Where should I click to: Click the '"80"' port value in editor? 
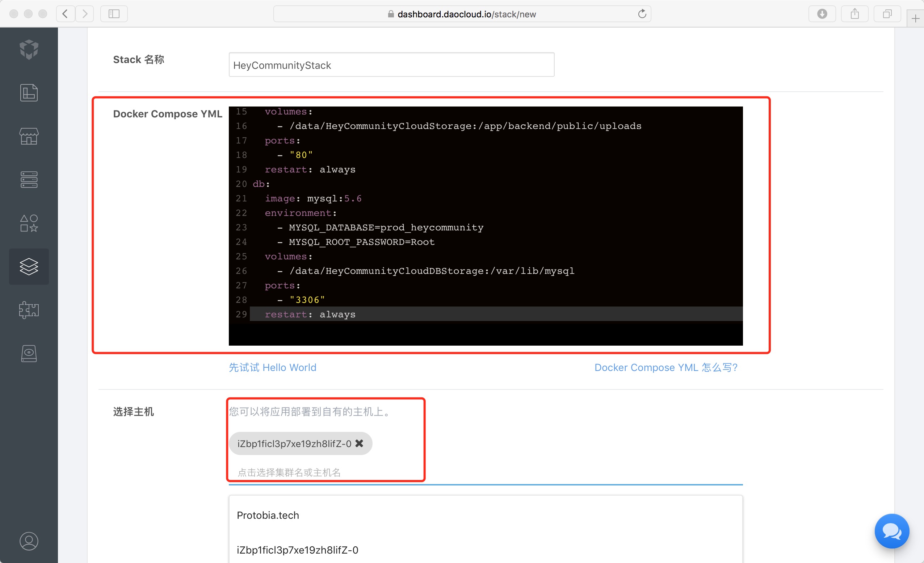(301, 155)
